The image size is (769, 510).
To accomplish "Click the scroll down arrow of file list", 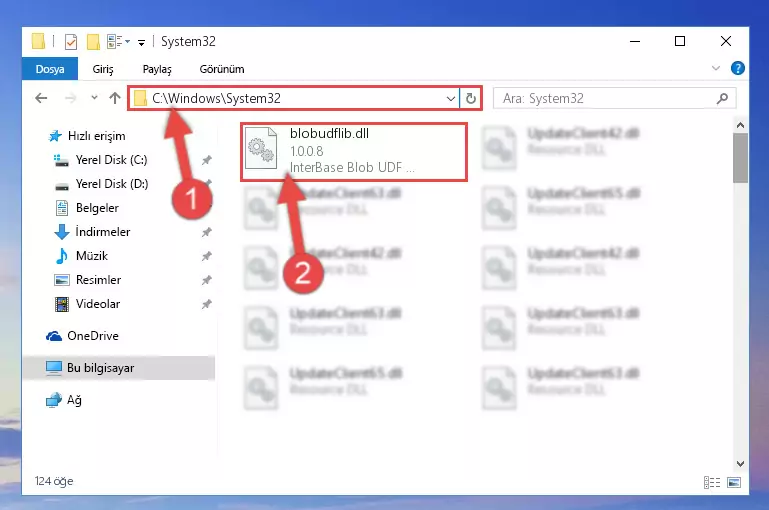I will [x=740, y=463].
